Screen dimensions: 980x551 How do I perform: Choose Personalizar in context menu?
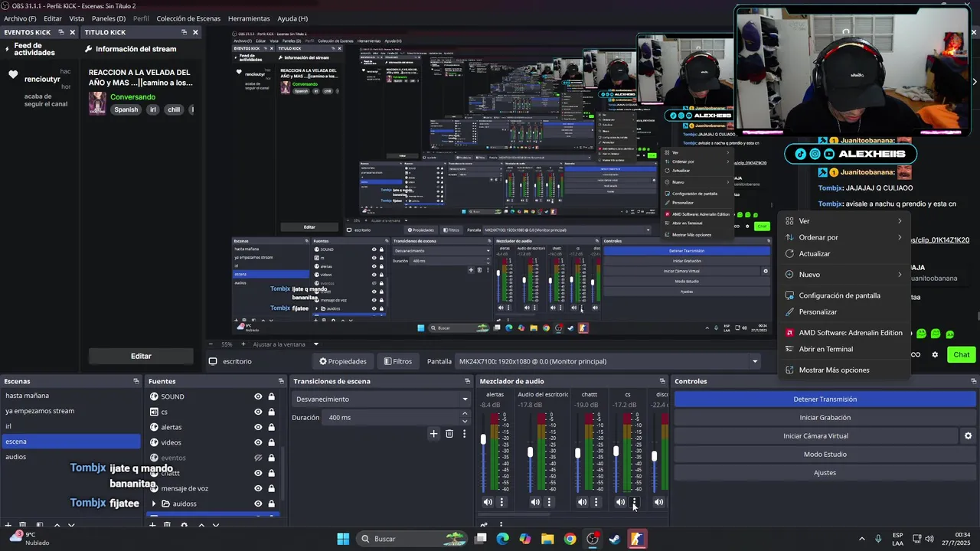pos(844,312)
